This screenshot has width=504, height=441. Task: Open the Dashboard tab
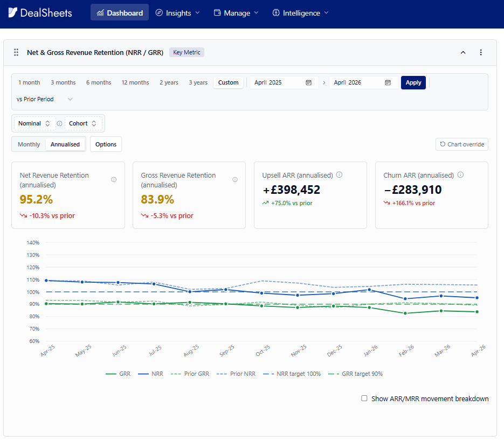click(120, 12)
